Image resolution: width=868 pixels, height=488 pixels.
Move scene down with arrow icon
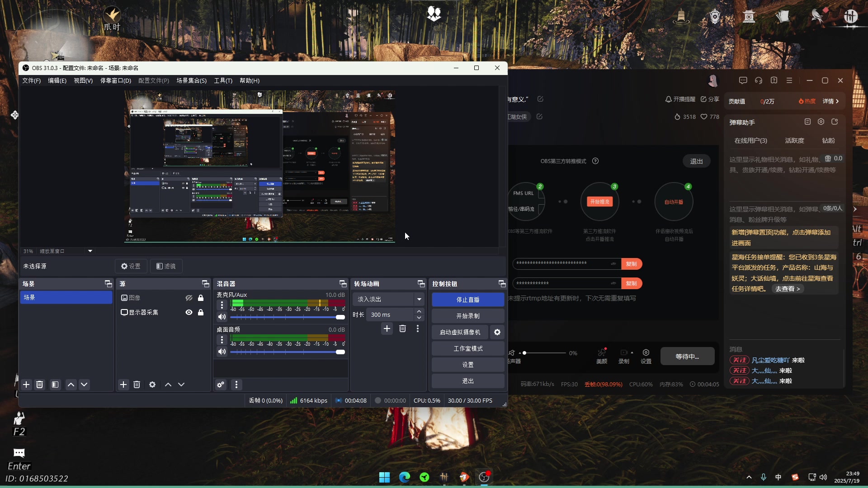(84, 385)
